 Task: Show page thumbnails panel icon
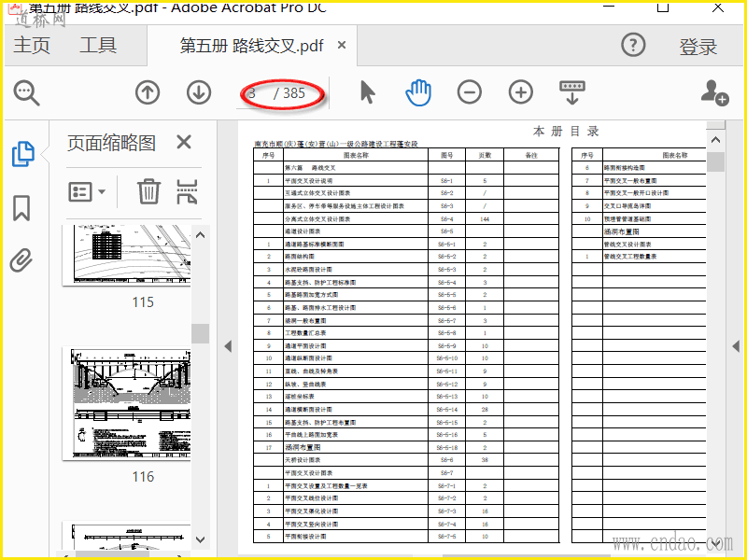tap(22, 154)
